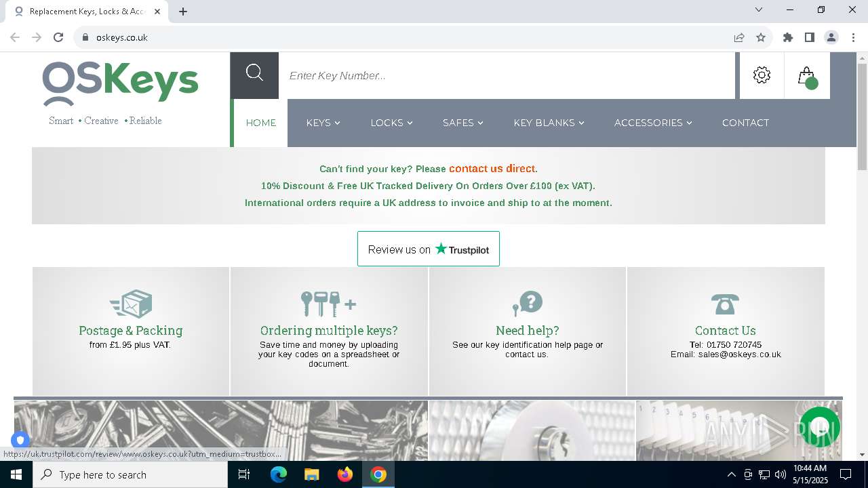Expand the SAFES dropdown menu
Viewport: 868px width, 488px height.
point(463,123)
